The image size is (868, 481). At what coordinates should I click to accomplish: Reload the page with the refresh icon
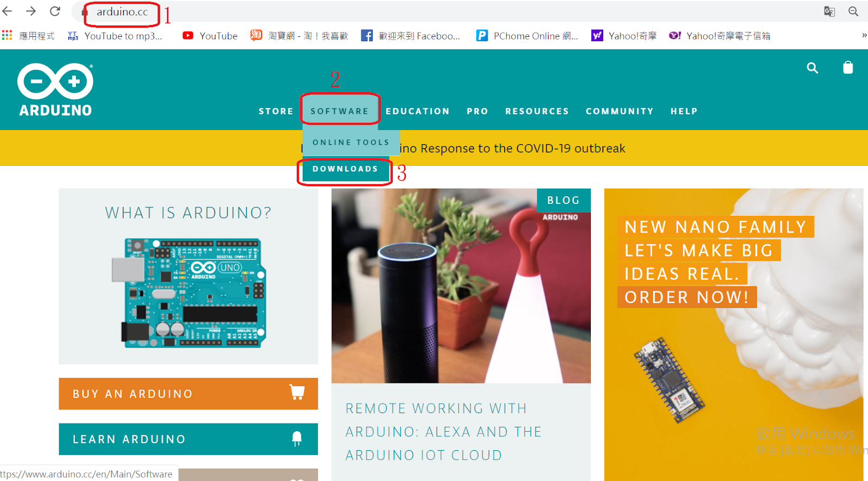click(x=55, y=11)
